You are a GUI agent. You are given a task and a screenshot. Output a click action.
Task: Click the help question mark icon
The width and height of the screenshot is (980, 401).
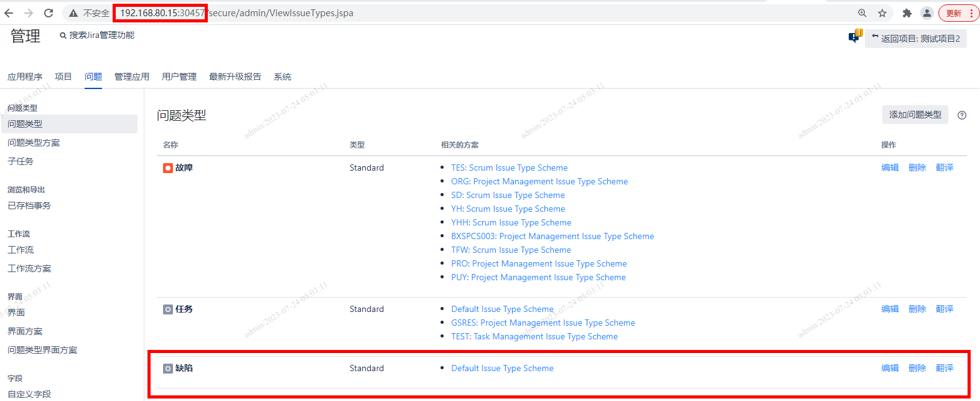coord(962,115)
